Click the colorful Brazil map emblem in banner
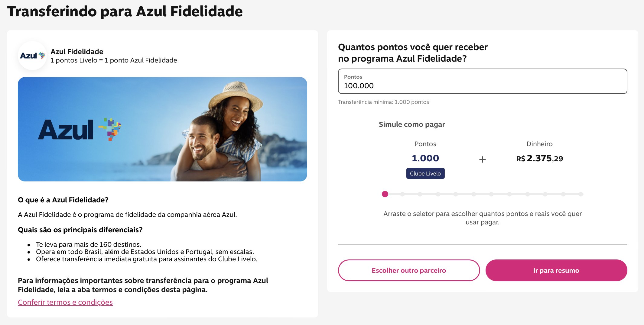 [110, 129]
